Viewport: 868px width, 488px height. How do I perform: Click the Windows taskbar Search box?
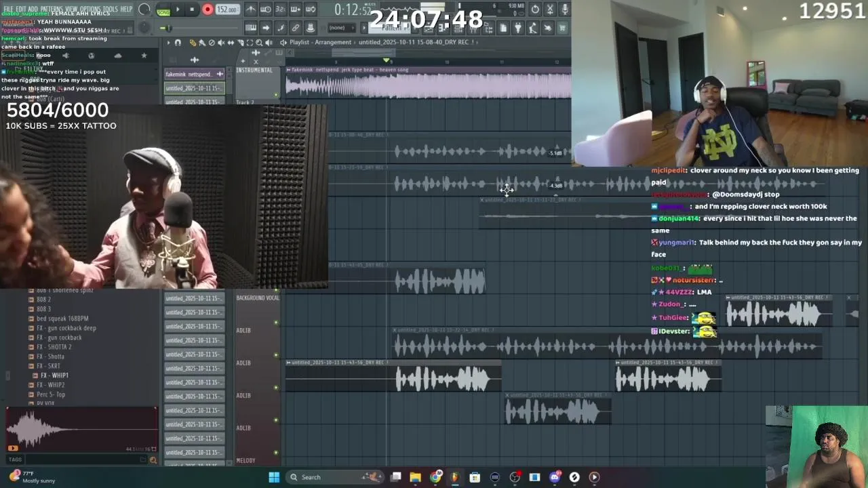coord(336,477)
